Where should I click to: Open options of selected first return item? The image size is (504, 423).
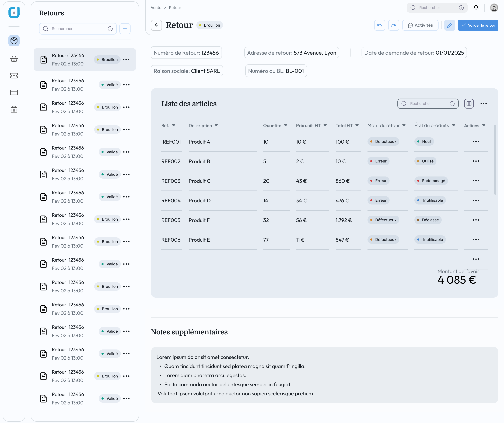click(x=126, y=60)
